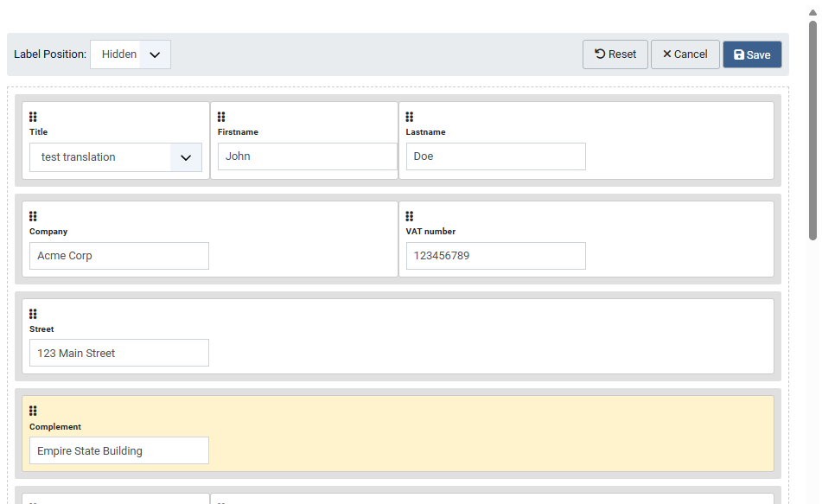The height and width of the screenshot is (504, 822).
Task: Click the disk icon inside the Save button
Action: tap(740, 54)
